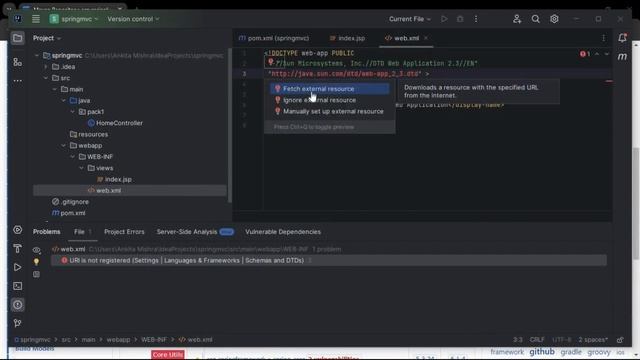640x360 pixels.
Task: Go to previous highlighted error arrow
Action: click(x=597, y=54)
